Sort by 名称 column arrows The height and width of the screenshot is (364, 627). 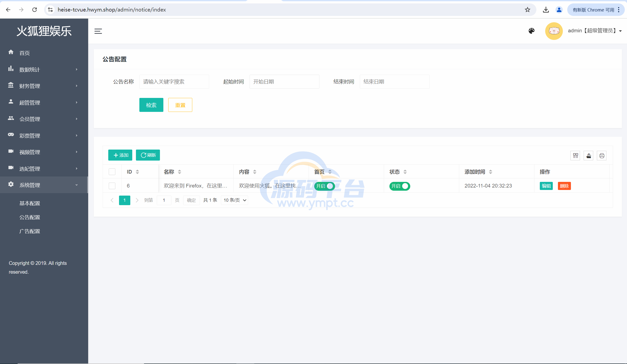click(x=179, y=172)
